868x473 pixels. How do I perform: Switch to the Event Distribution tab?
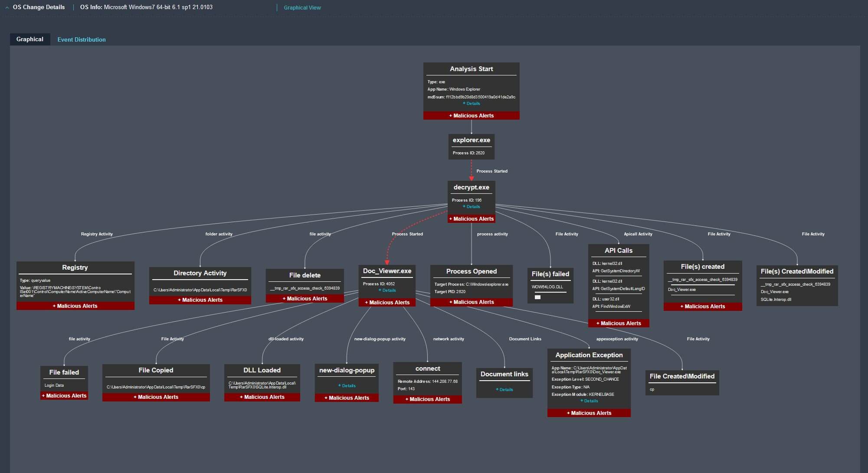pos(81,39)
